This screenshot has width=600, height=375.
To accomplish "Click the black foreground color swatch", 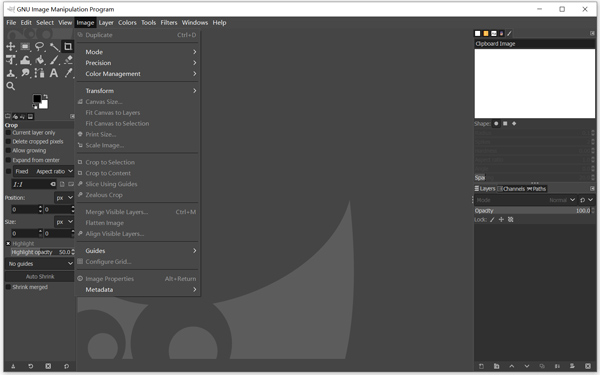I will pyautogui.click(x=37, y=99).
